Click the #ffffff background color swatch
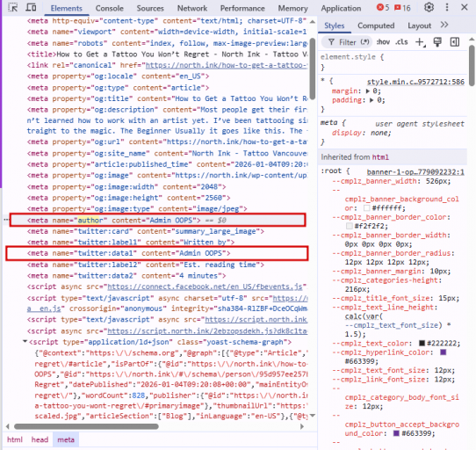The width and height of the screenshot is (476, 450). [366, 208]
